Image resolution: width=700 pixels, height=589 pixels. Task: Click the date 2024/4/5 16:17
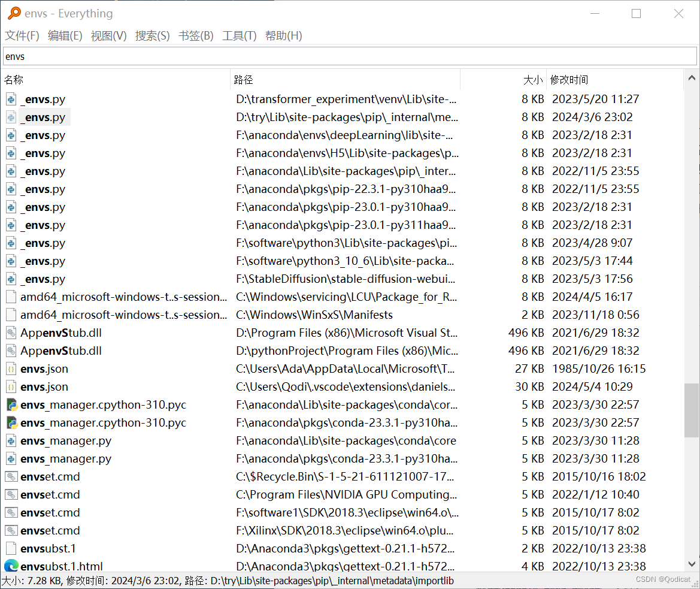pyautogui.click(x=592, y=297)
